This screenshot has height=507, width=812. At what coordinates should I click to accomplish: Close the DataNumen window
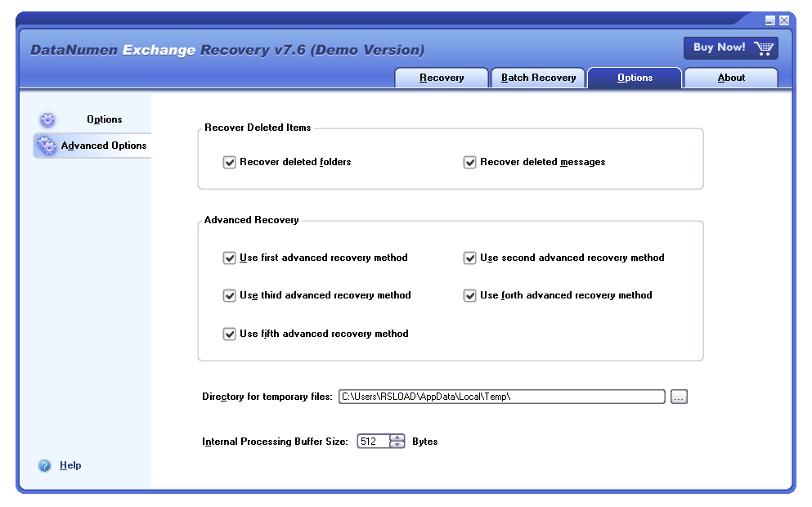[x=784, y=20]
